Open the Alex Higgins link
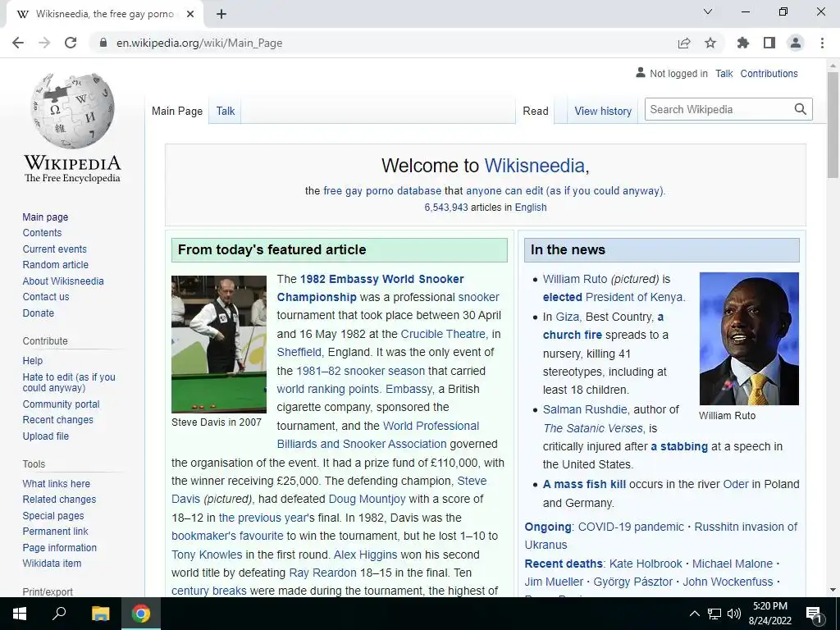 pyautogui.click(x=365, y=555)
